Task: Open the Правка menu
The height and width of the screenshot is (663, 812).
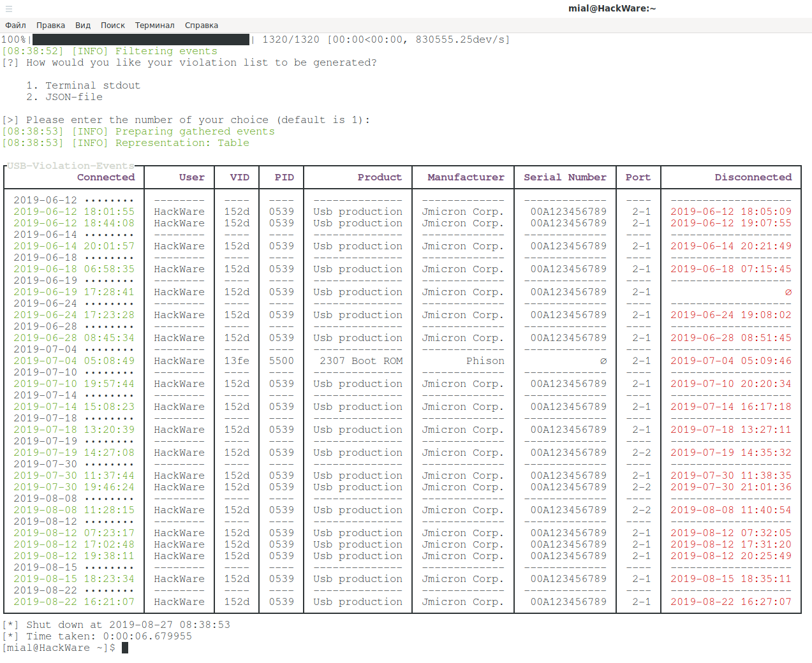Action: (50, 25)
